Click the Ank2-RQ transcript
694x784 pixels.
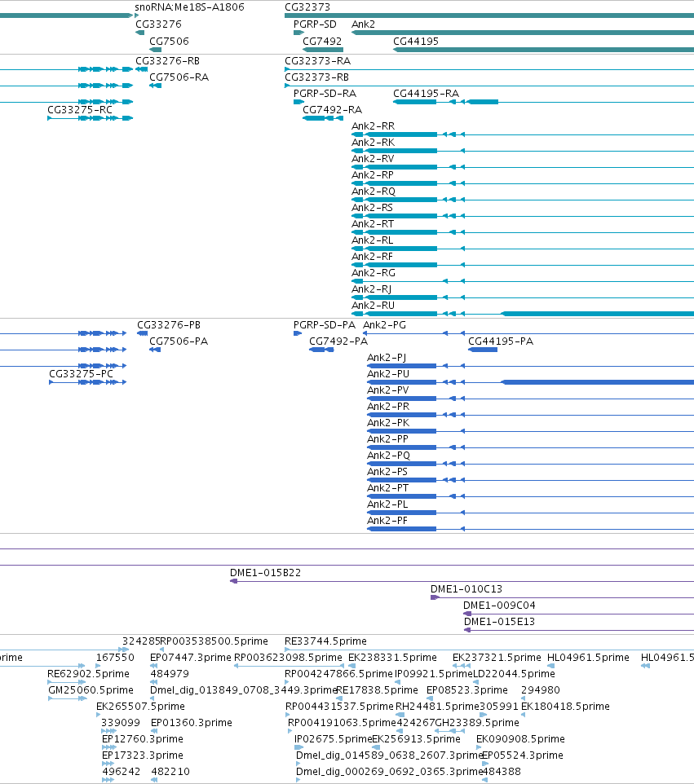[x=523, y=200]
